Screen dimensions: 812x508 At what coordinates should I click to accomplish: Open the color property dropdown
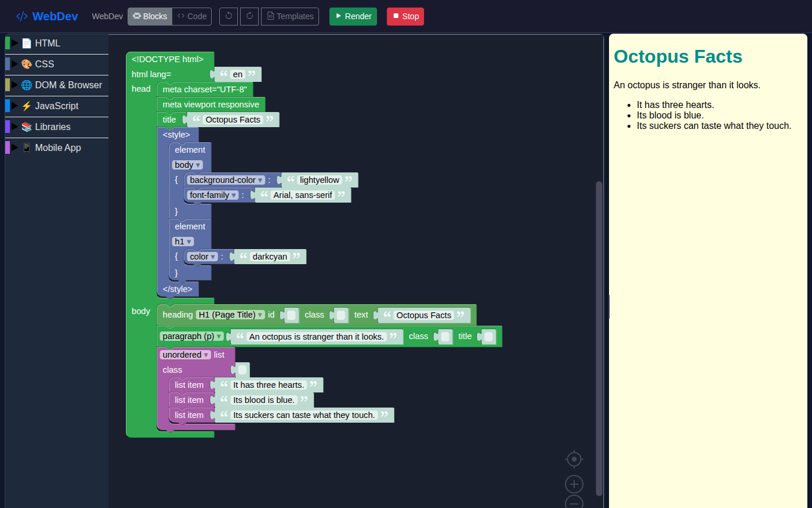[202, 257]
